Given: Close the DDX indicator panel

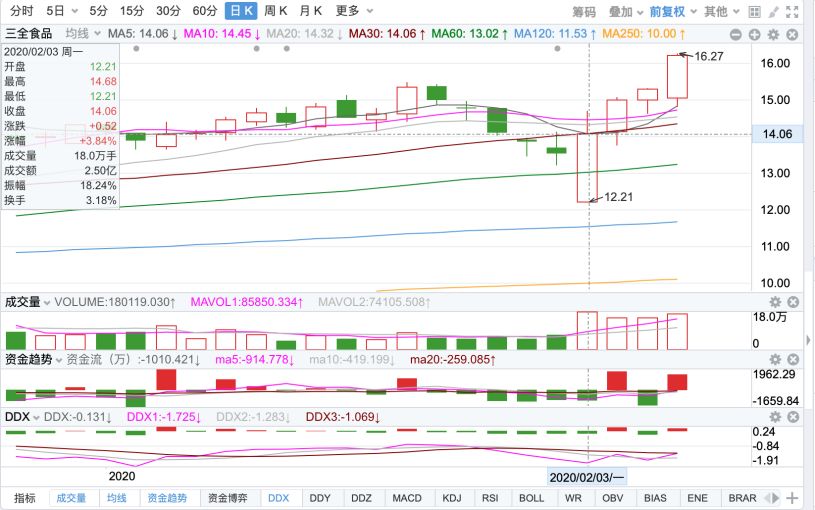Looking at the screenshot, I should pos(793,416).
